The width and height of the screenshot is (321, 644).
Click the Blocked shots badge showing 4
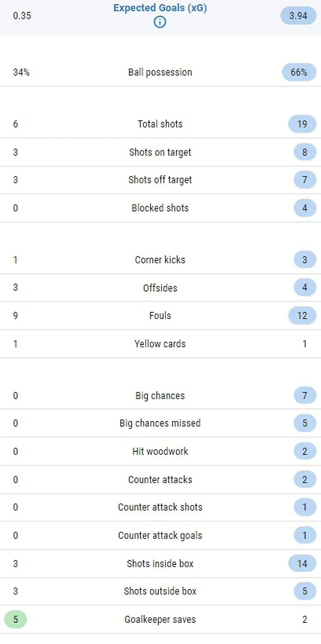coord(305,208)
